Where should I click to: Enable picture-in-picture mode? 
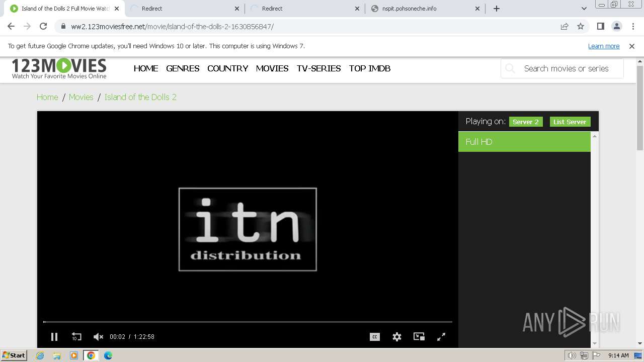coord(419,337)
